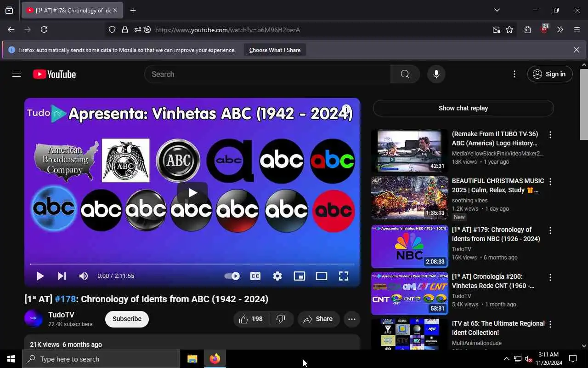
Task: Click the video progress bar
Action: point(192,264)
